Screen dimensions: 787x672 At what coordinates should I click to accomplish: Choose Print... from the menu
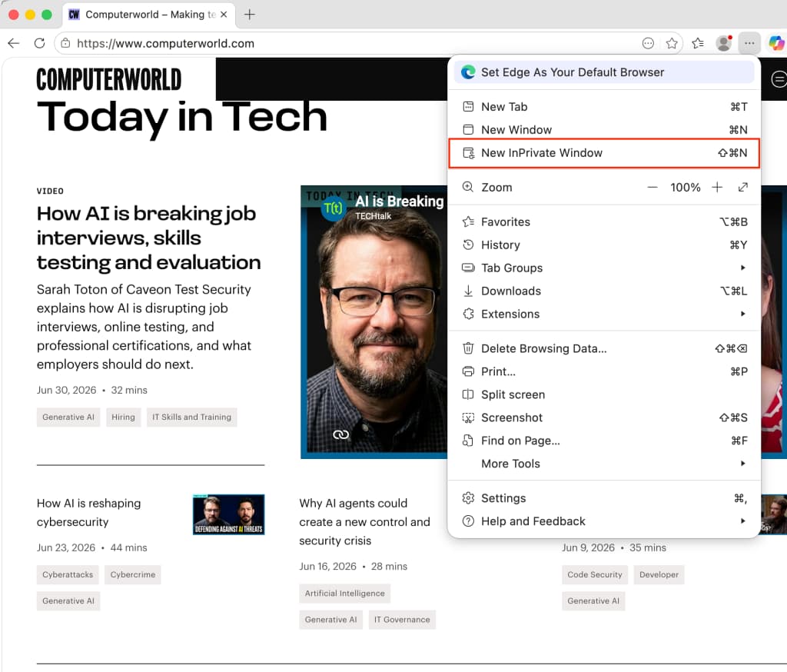click(604, 371)
